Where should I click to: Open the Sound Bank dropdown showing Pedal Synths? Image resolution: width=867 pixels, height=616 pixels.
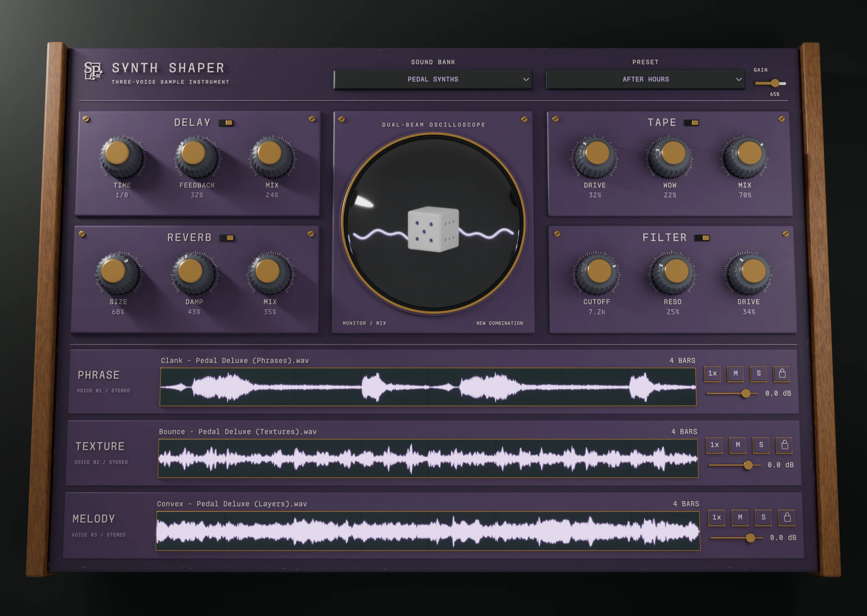[x=433, y=79]
